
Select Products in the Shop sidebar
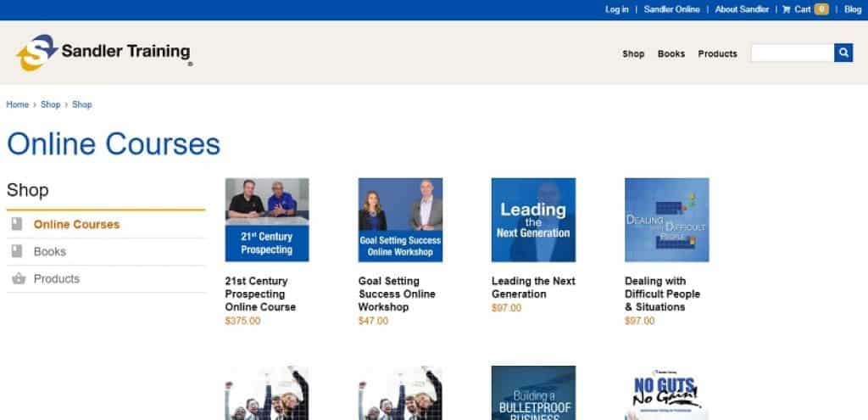57,278
